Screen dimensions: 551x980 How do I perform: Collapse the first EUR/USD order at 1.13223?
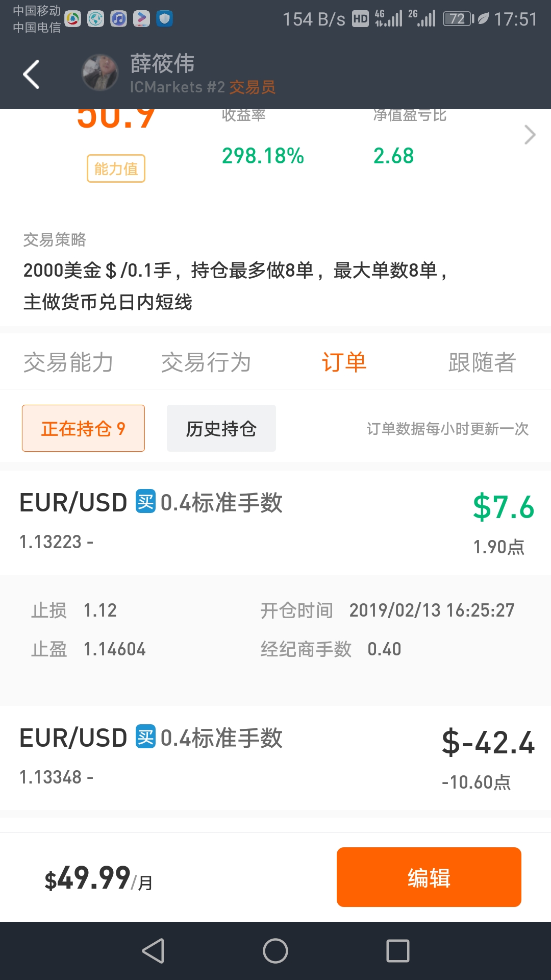click(x=275, y=522)
